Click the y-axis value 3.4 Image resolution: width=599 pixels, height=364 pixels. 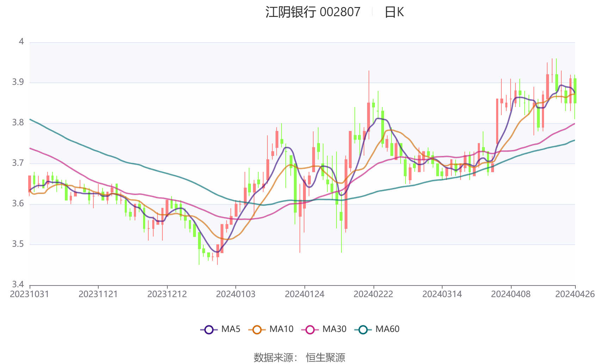(18, 284)
